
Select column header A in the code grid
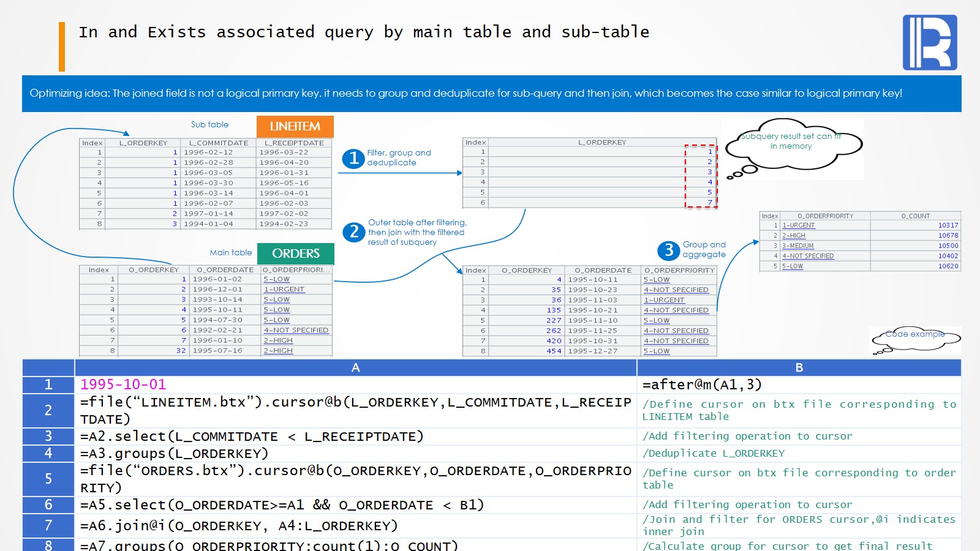tap(355, 367)
